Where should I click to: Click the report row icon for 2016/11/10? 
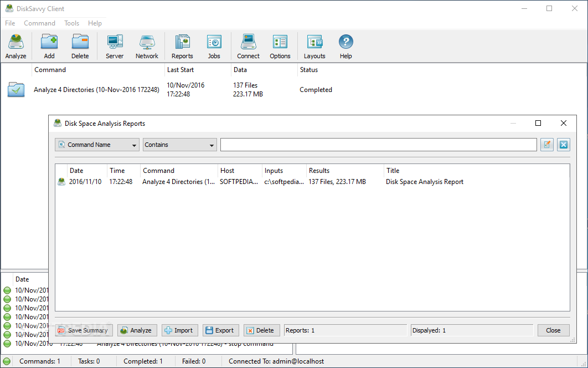click(61, 182)
